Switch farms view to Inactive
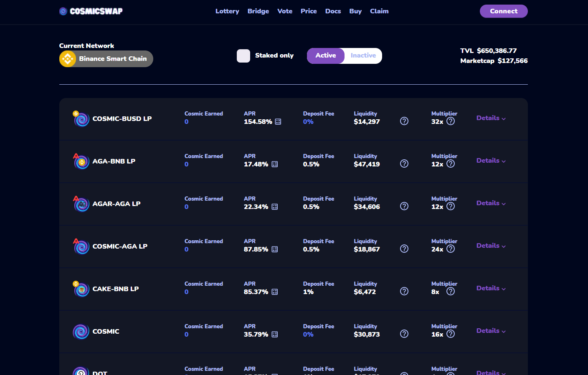The width and height of the screenshot is (588, 375). (363, 55)
